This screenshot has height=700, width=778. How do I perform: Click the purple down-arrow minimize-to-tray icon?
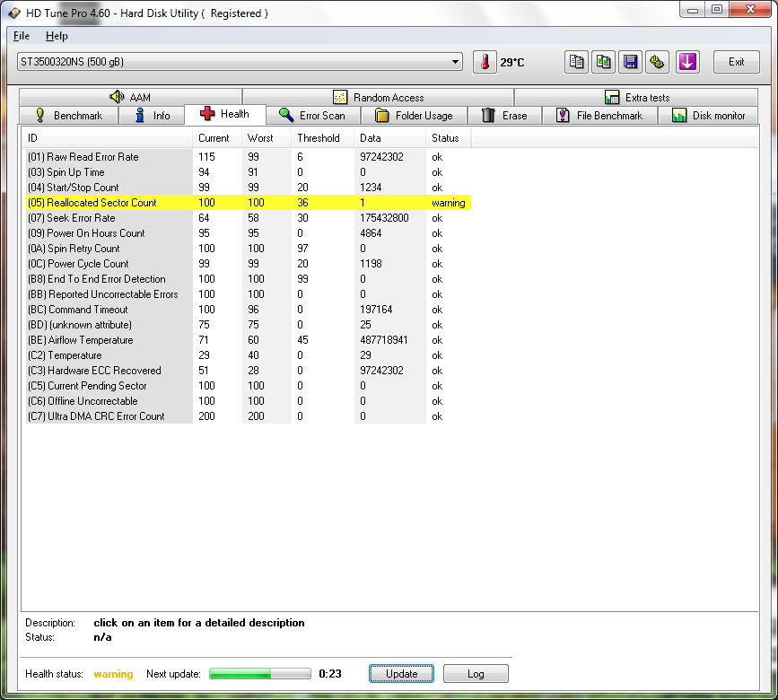coord(687,62)
